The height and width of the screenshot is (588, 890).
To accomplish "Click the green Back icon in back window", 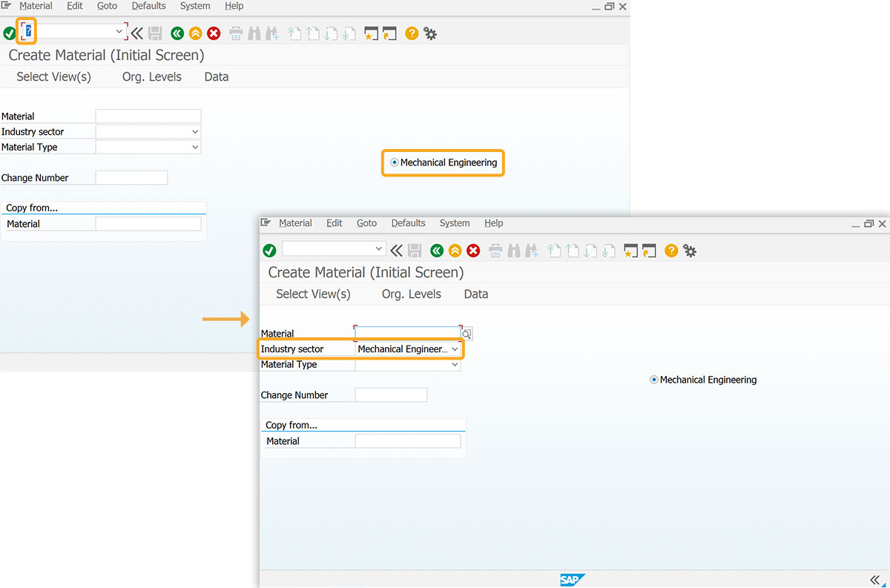I will point(177,33).
